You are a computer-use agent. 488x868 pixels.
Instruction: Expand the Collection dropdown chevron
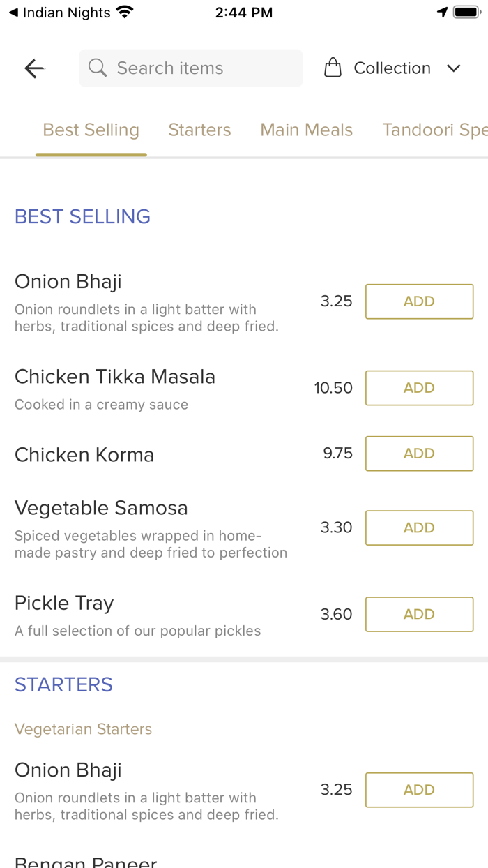click(x=454, y=68)
